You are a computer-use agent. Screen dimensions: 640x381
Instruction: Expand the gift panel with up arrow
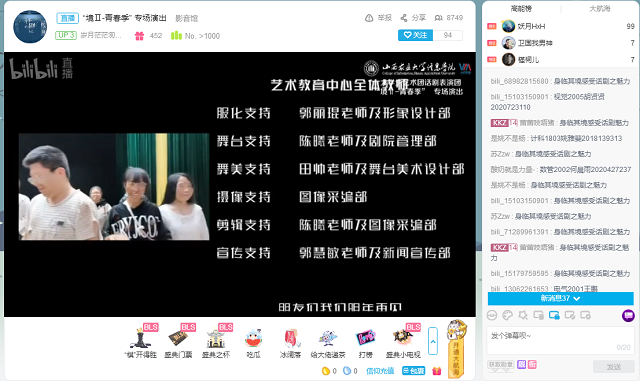(x=433, y=341)
